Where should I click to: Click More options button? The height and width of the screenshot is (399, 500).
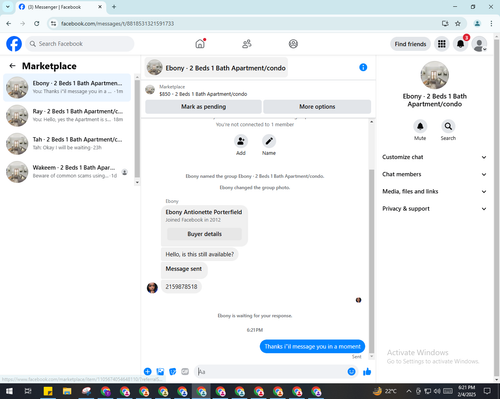pyautogui.click(x=317, y=107)
